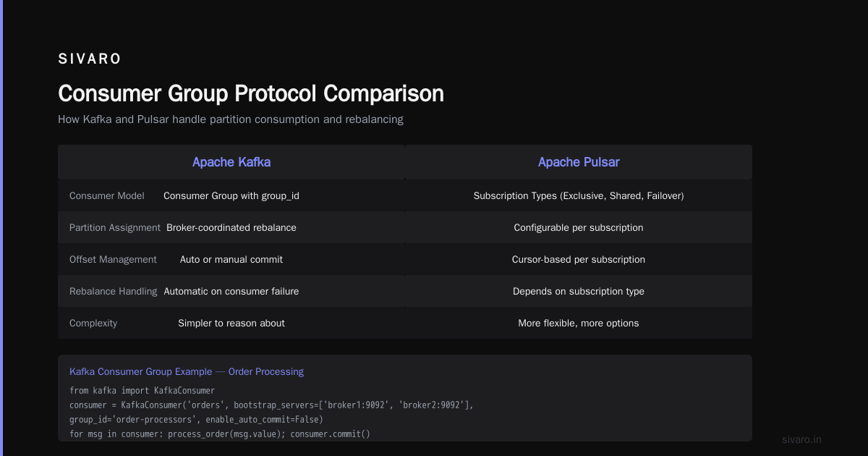Click the Apache Pulsar column header

click(x=579, y=162)
